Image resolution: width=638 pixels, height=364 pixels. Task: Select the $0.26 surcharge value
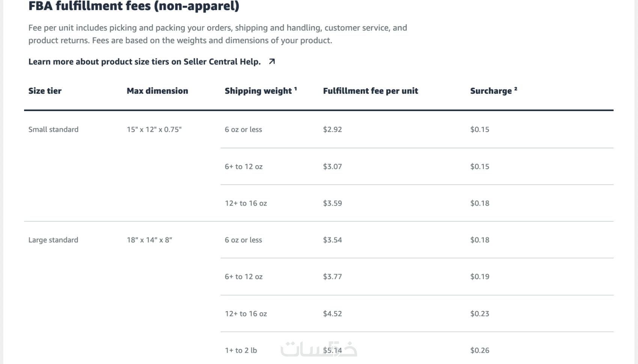pos(479,350)
